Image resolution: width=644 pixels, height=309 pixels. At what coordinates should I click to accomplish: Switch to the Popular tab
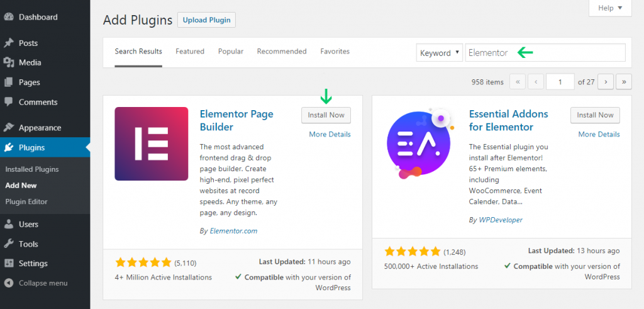click(x=231, y=52)
